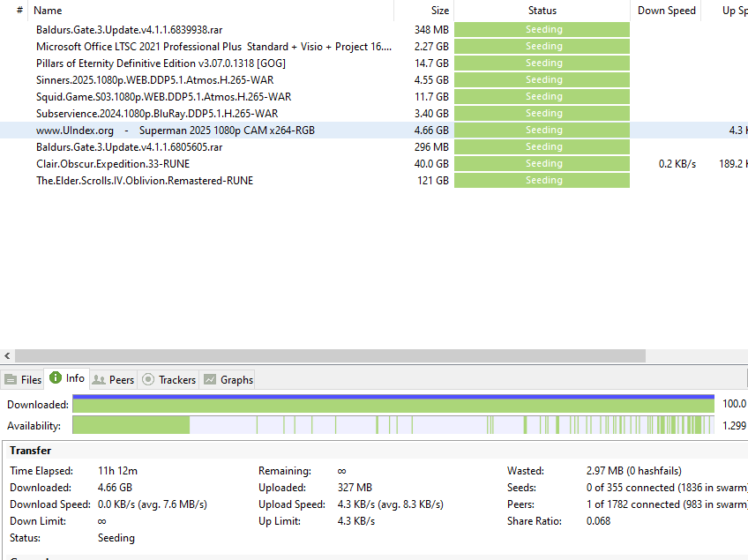Open the Graphs tab
The image size is (748, 560).
227,380
